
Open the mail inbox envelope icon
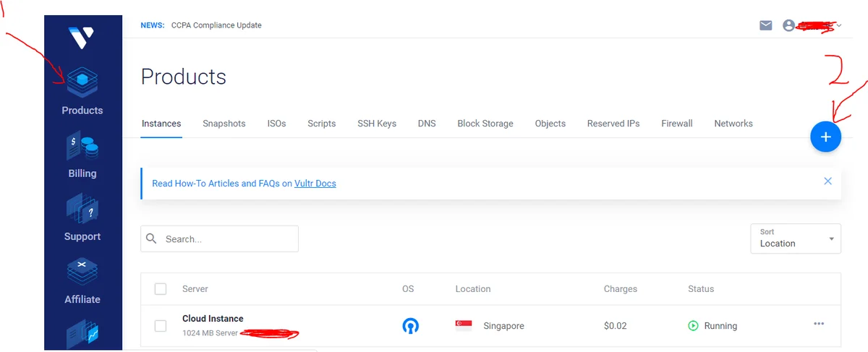(766, 25)
